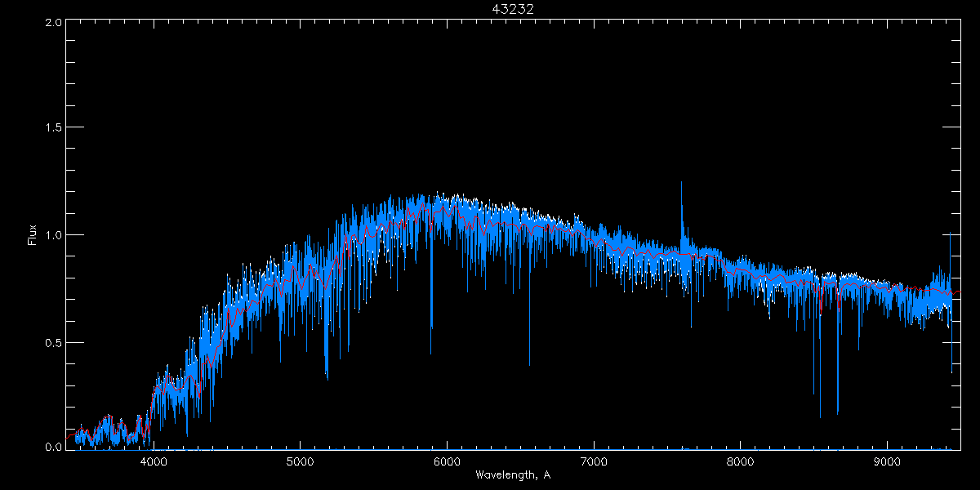The image size is (980, 490).
Task: Click the absorption line bottom near 5900
Action: (x=431, y=352)
